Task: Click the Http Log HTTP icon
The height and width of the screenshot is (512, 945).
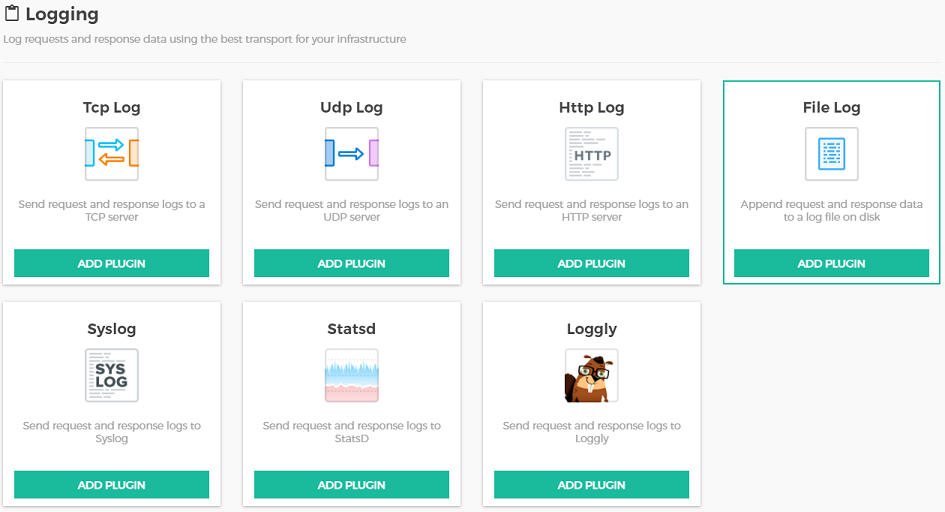Action: [x=591, y=154]
